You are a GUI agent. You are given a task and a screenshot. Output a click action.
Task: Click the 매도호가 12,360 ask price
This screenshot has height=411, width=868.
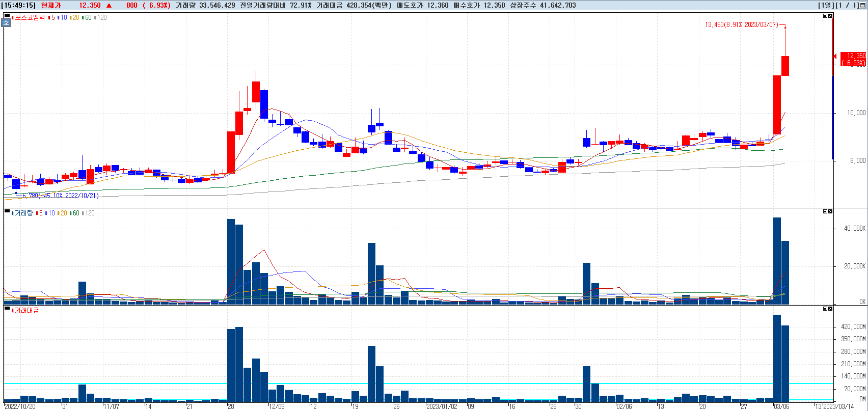[422, 5]
